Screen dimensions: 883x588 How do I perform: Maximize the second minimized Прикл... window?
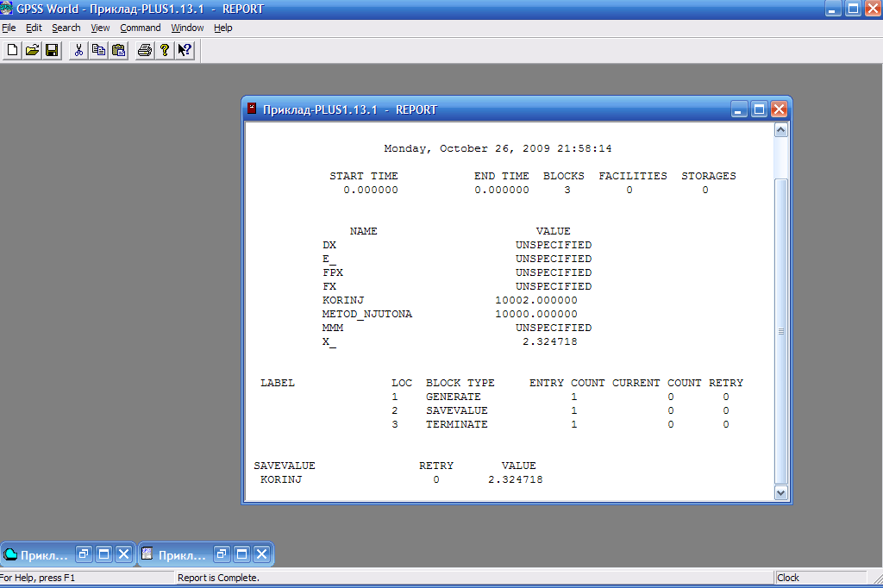point(241,554)
